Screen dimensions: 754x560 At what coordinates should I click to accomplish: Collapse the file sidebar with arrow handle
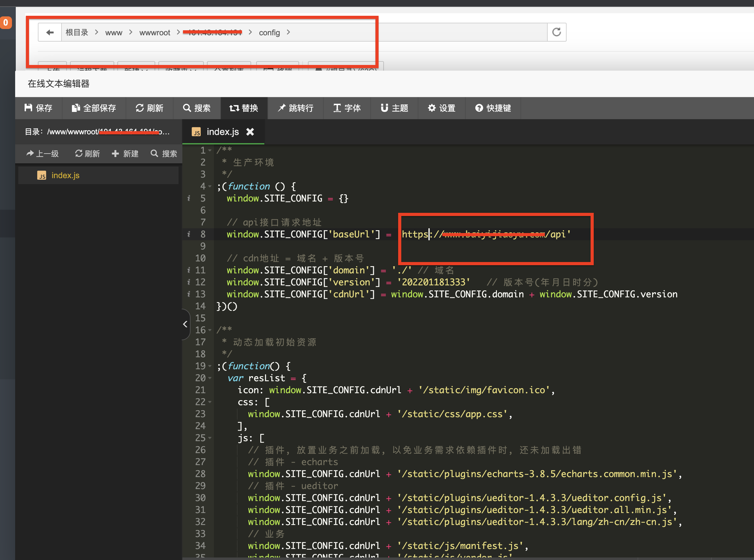click(185, 324)
